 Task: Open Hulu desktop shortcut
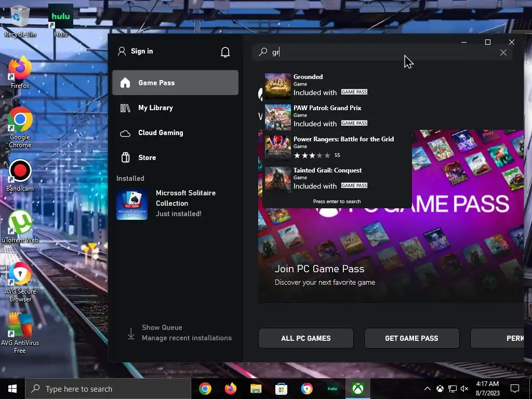click(61, 21)
